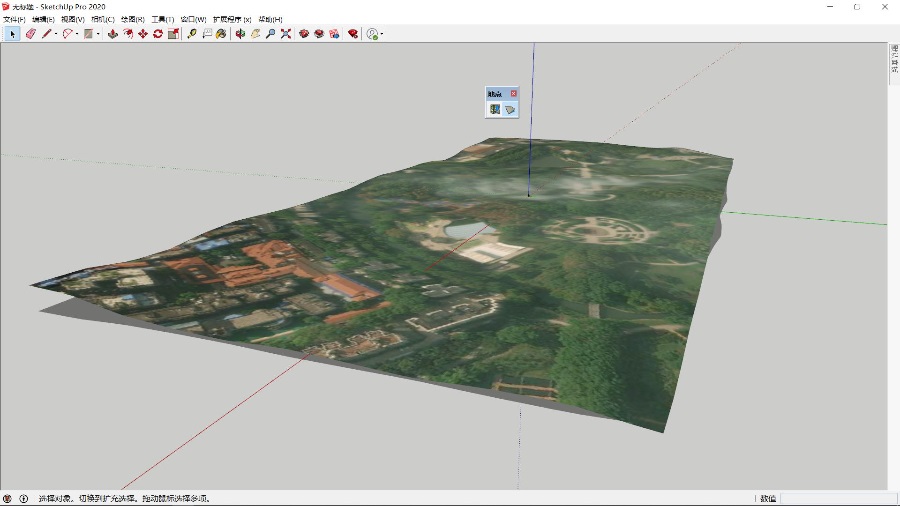The width and height of the screenshot is (900, 506).
Task: Choose the Zoom magnifier tool
Action: pyautogui.click(x=270, y=34)
